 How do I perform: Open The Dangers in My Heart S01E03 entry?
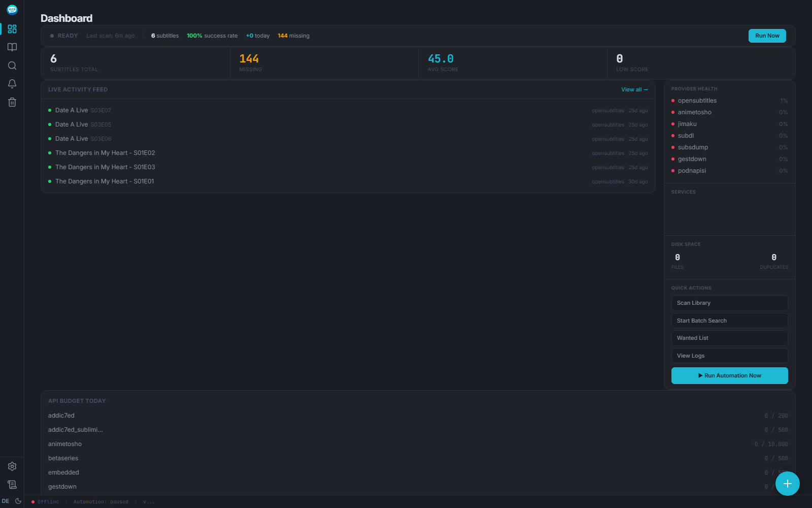pos(348,167)
